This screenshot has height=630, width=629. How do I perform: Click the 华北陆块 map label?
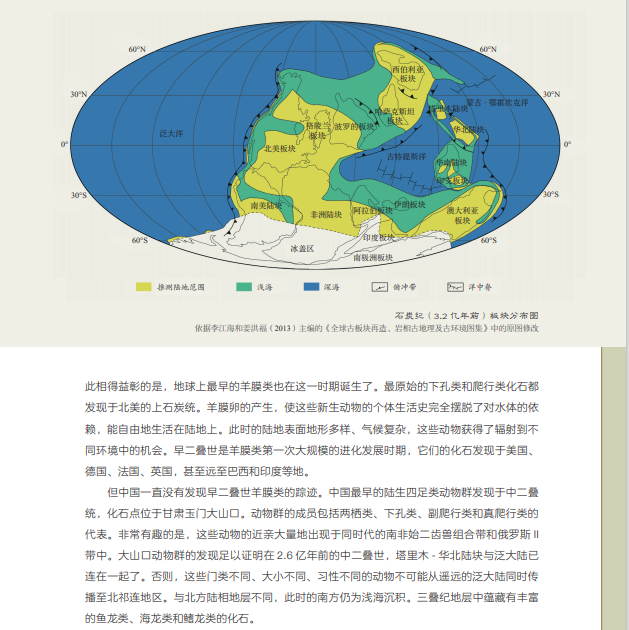pos(469,129)
